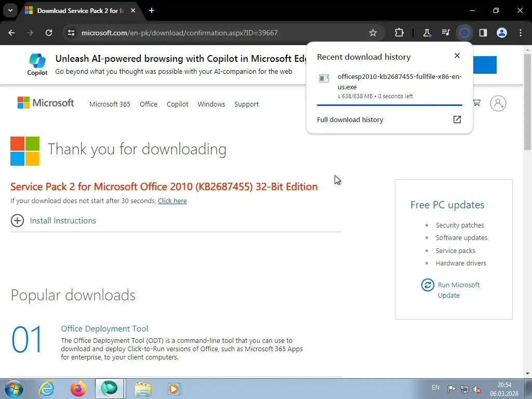Click the address bar URL

point(179,33)
